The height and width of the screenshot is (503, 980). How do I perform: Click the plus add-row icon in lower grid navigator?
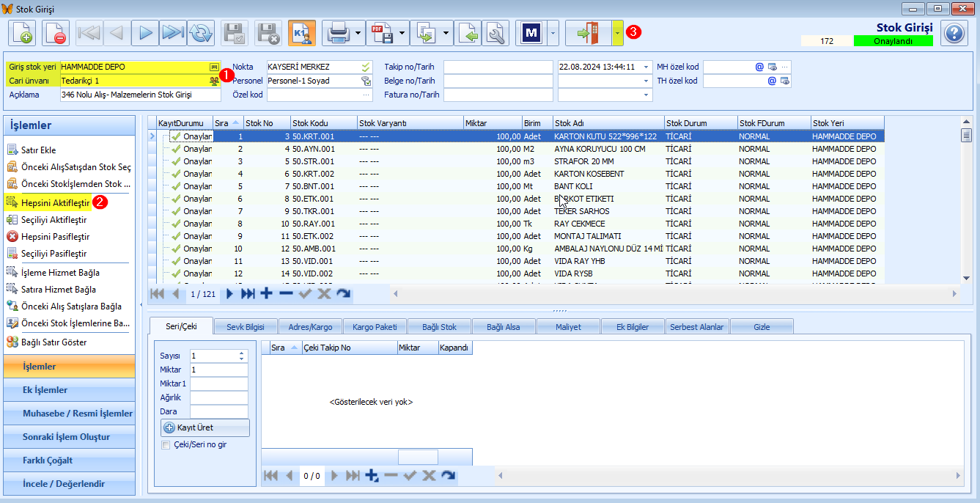pyautogui.click(x=371, y=476)
